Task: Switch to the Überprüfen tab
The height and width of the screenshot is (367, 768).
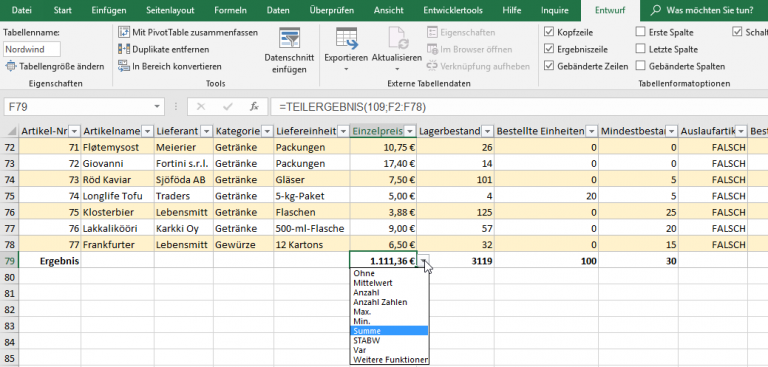Action: tap(332, 10)
